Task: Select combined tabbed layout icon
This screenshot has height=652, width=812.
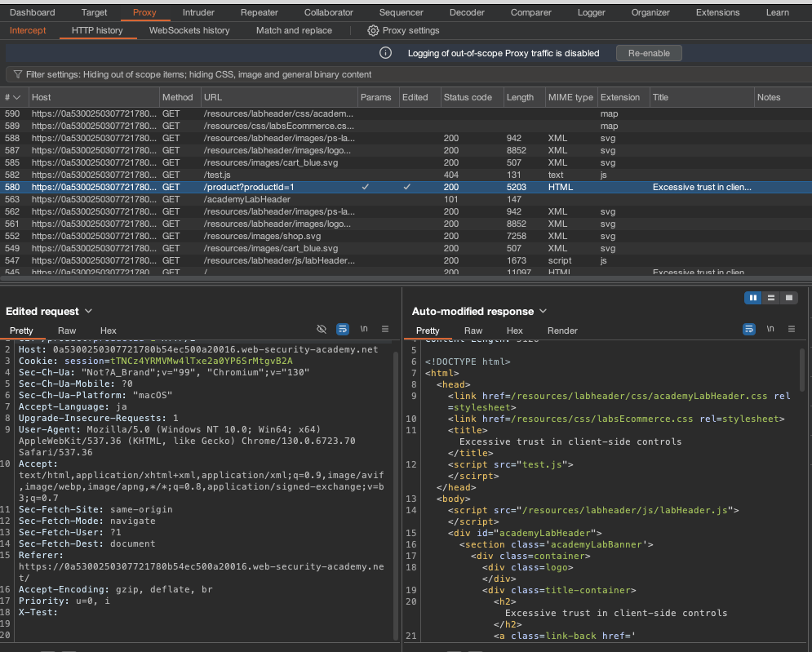Action: pos(788,298)
